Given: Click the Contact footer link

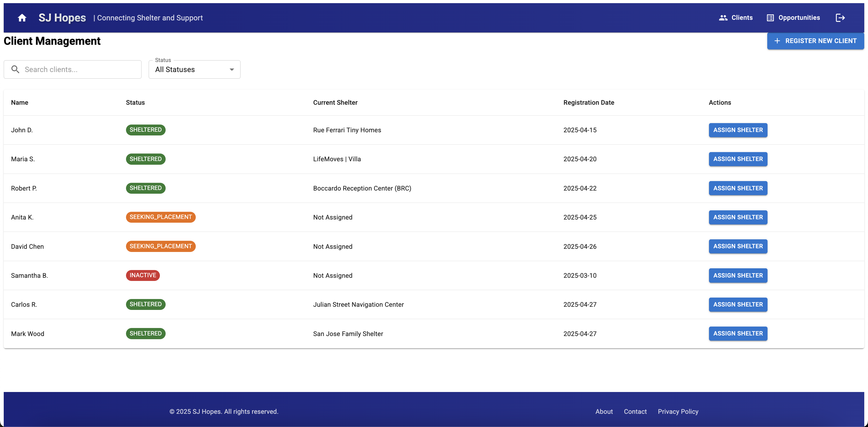Looking at the screenshot, I should [x=635, y=412].
